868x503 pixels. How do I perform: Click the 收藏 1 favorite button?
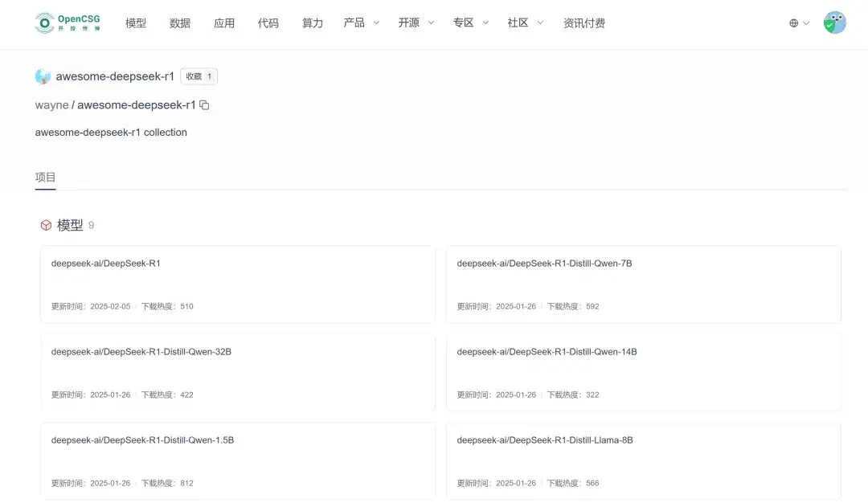click(199, 76)
